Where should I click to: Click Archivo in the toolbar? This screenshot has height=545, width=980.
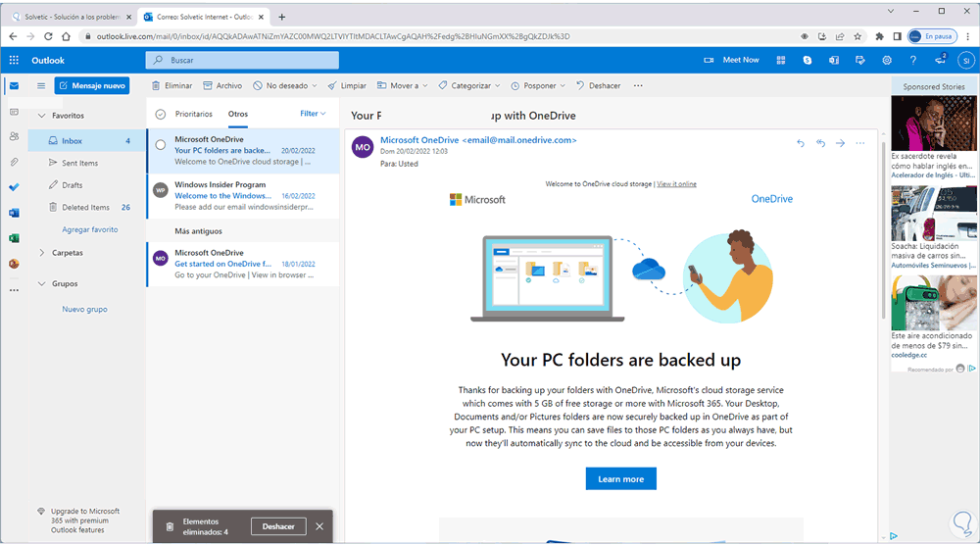click(222, 85)
